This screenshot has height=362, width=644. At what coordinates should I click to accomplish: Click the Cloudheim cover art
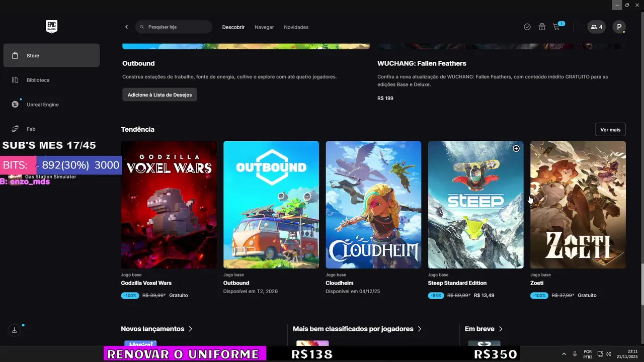click(373, 205)
